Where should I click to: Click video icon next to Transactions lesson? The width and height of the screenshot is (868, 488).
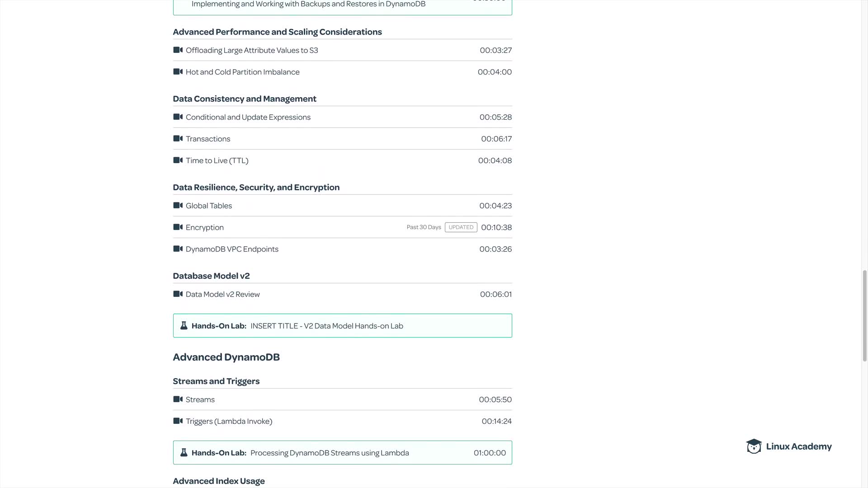coord(178,139)
